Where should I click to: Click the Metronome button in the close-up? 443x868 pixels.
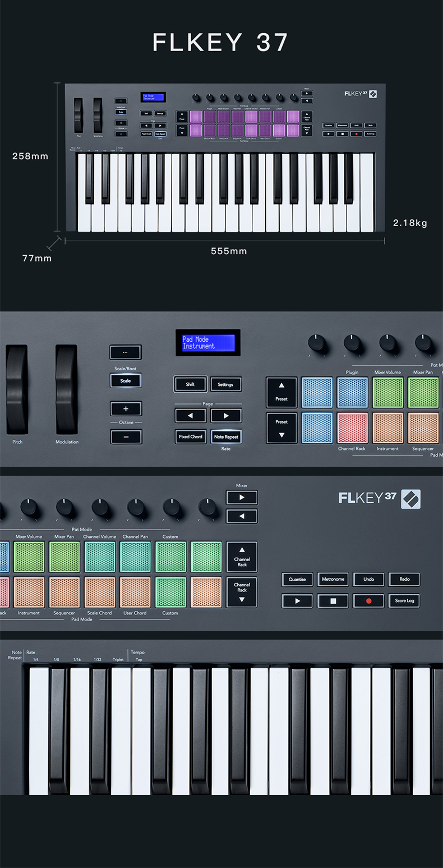pos(333,579)
